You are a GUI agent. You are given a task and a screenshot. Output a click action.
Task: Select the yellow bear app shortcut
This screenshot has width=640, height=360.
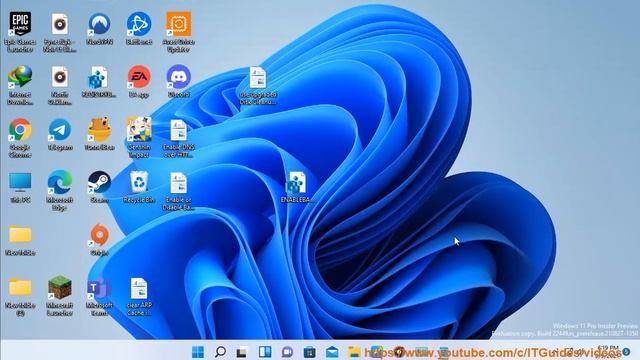(x=99, y=134)
